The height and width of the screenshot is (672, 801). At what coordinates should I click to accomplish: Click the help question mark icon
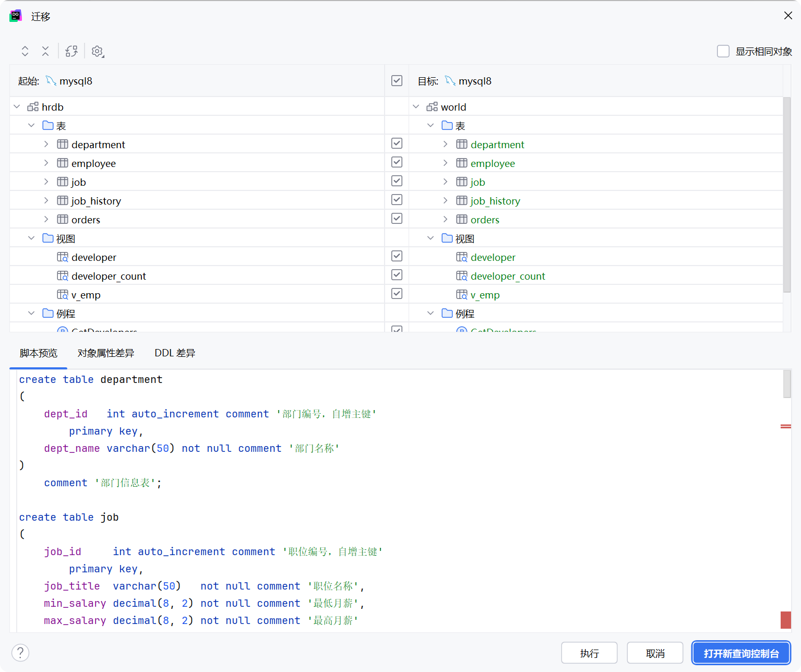[x=20, y=653]
